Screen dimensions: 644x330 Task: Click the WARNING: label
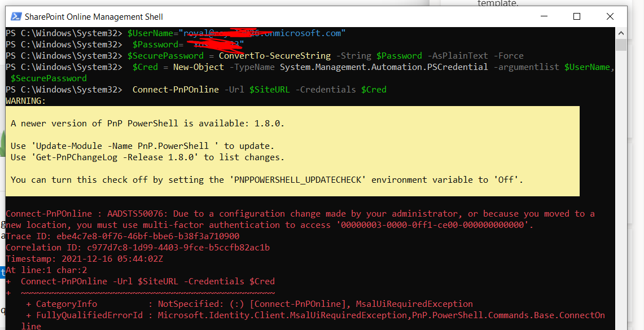pos(26,101)
